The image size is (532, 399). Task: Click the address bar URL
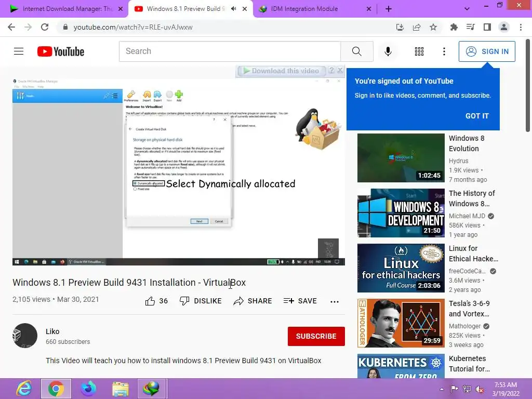(x=132, y=27)
